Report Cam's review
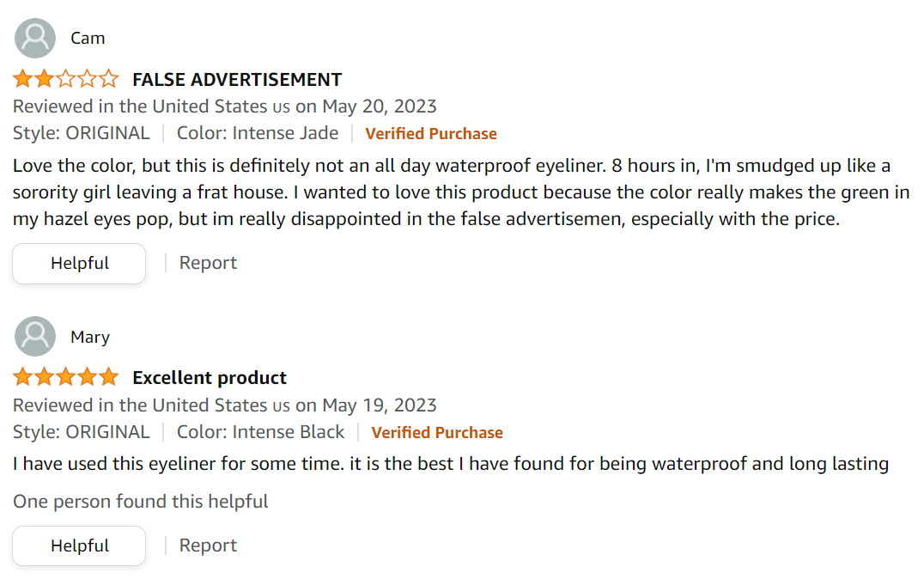Image resolution: width=924 pixels, height=585 pixels. point(208,264)
